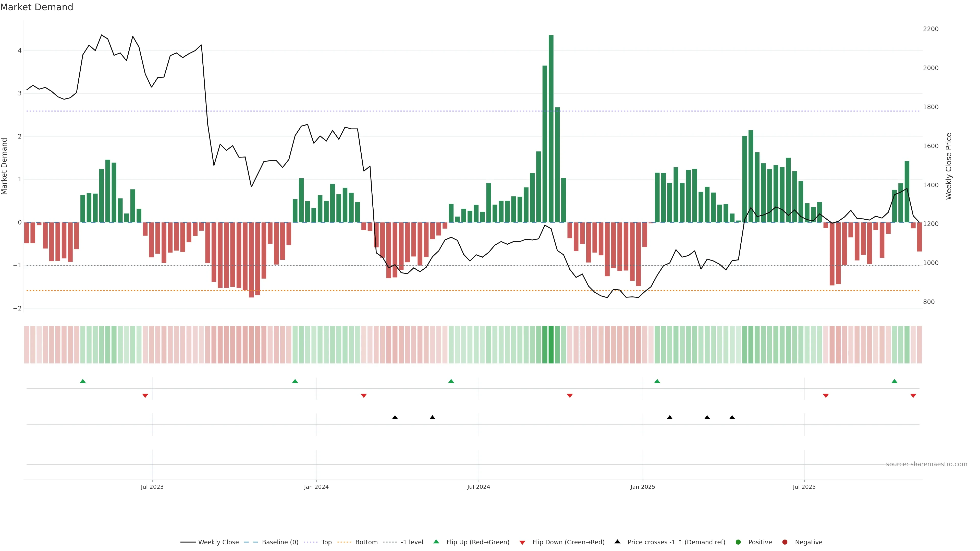Click the tallest green demand bar
This screenshot has width=980, height=551.
click(x=551, y=129)
